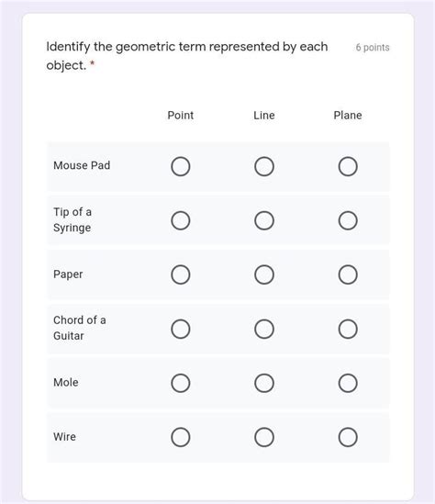Set Mole row to Line
This screenshot has width=435, height=504.
264,383
